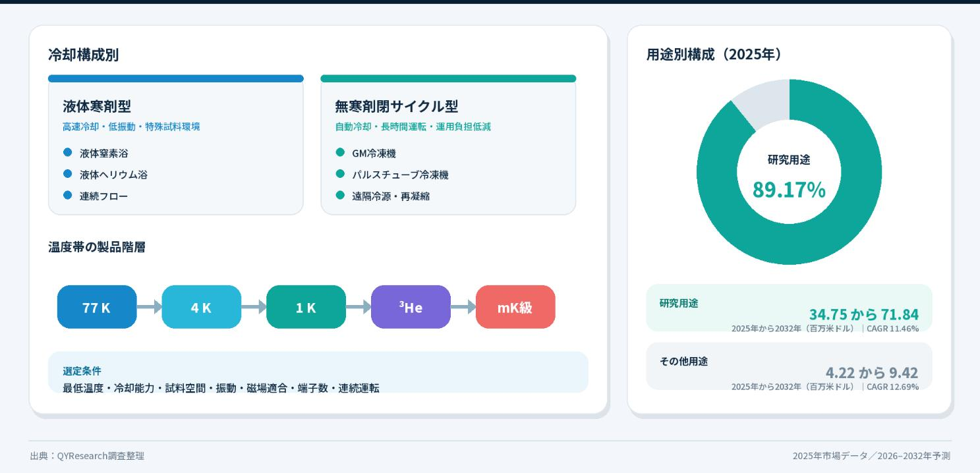This screenshot has height=473, width=980.
Task: Click the 77 K temperature stage box
Action: click(x=97, y=307)
